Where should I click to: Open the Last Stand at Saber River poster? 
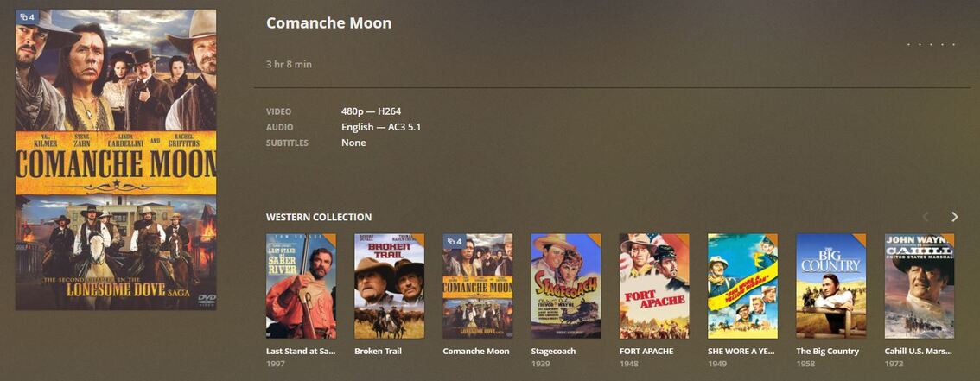(x=301, y=286)
